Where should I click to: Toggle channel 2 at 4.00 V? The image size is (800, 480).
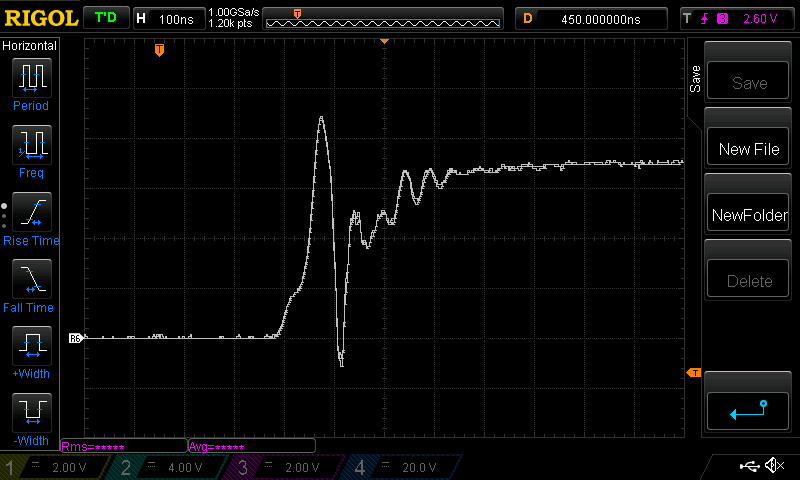170,467
